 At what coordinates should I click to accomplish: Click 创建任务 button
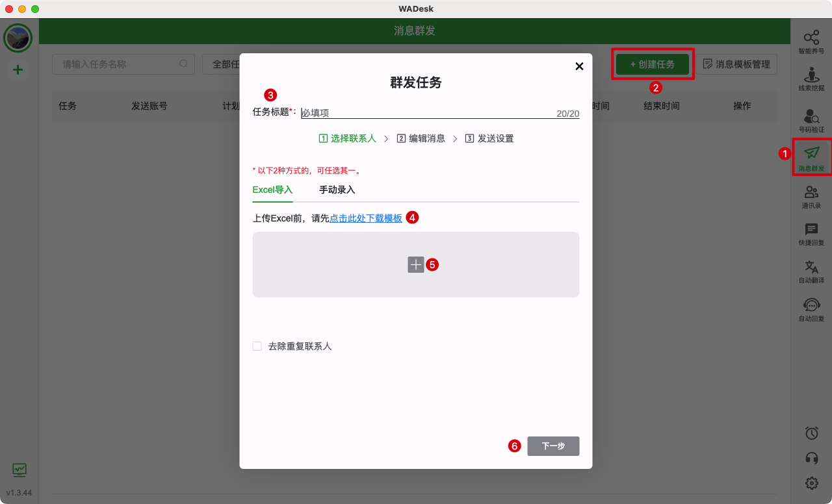653,64
